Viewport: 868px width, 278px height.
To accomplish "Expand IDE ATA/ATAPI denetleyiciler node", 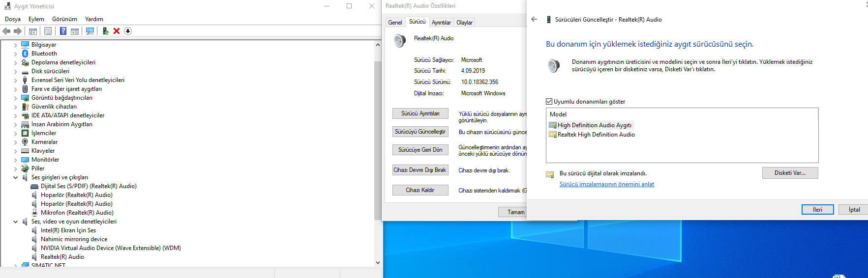I will point(15,115).
